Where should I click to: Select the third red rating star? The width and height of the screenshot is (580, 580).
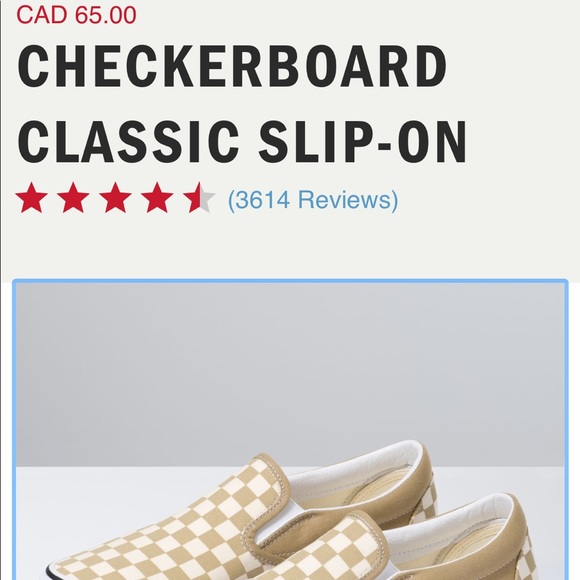115,198
